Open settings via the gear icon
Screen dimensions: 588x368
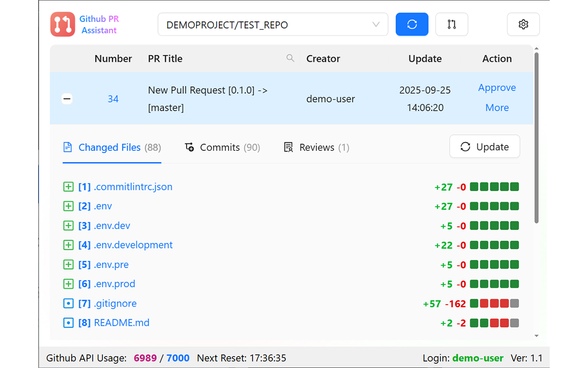pos(523,24)
